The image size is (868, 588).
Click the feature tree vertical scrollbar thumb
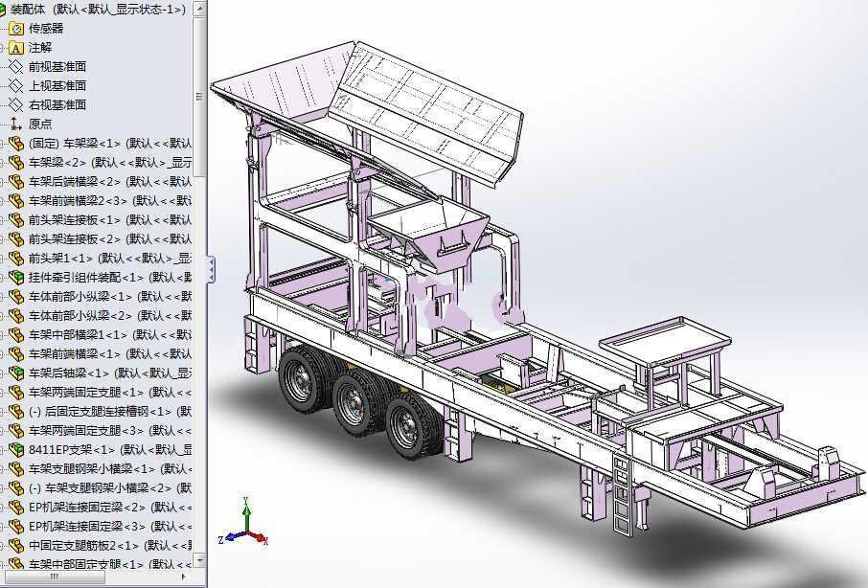199,97
